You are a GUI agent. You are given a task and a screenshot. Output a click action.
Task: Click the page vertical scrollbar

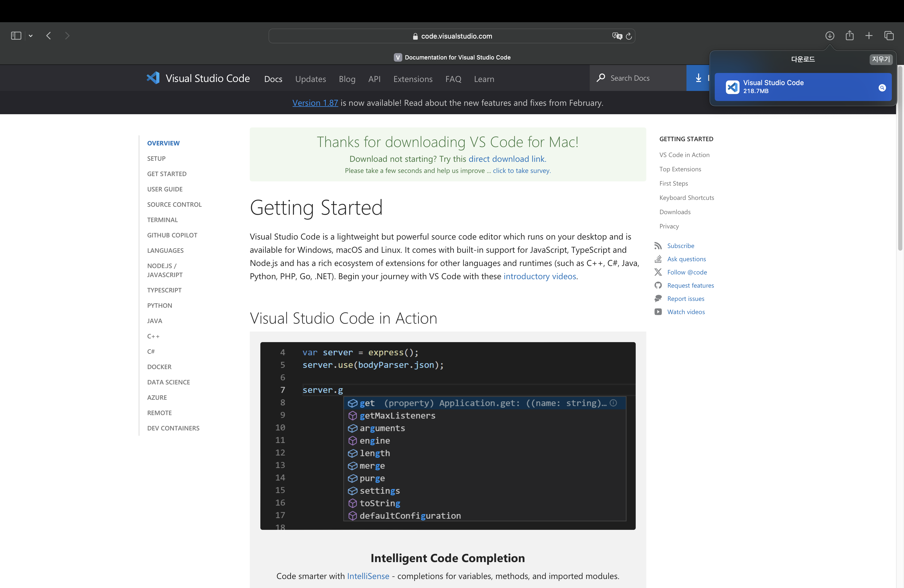tap(900, 159)
